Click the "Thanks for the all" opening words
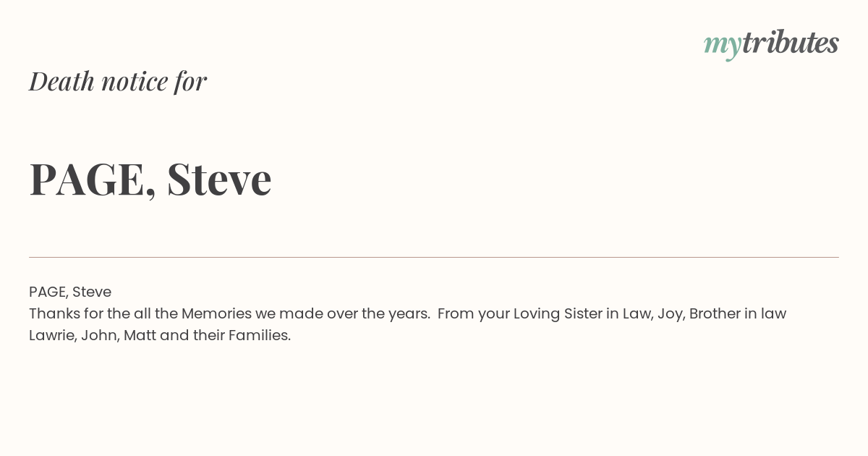 tap(80, 313)
